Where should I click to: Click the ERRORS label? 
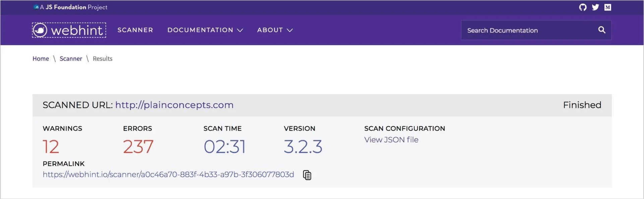point(137,129)
